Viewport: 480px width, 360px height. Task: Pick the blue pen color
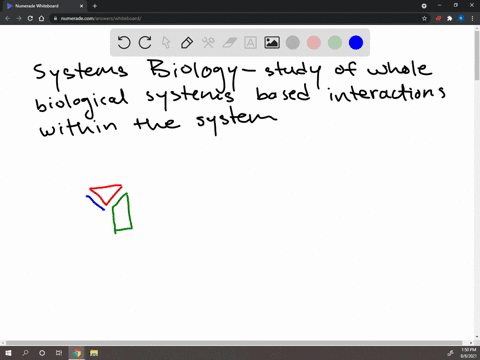356,43
